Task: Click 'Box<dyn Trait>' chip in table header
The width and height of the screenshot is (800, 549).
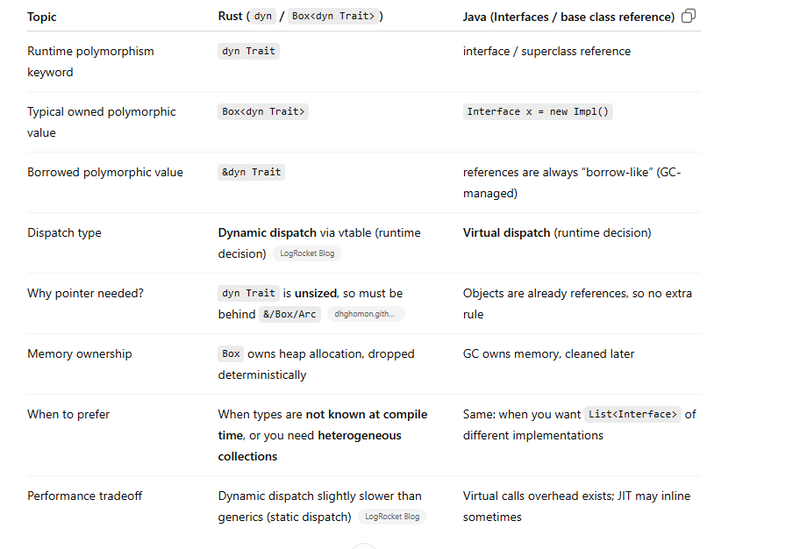Action: click(333, 16)
